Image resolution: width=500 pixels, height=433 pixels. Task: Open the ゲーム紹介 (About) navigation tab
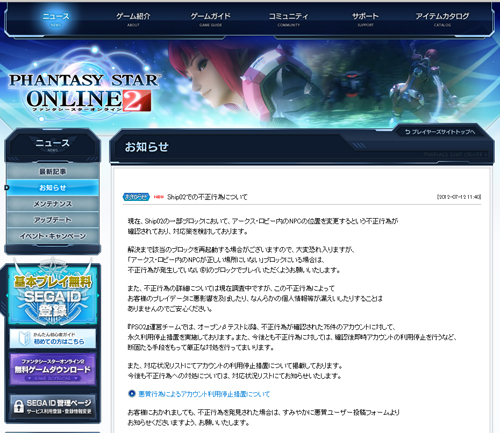pos(133,19)
